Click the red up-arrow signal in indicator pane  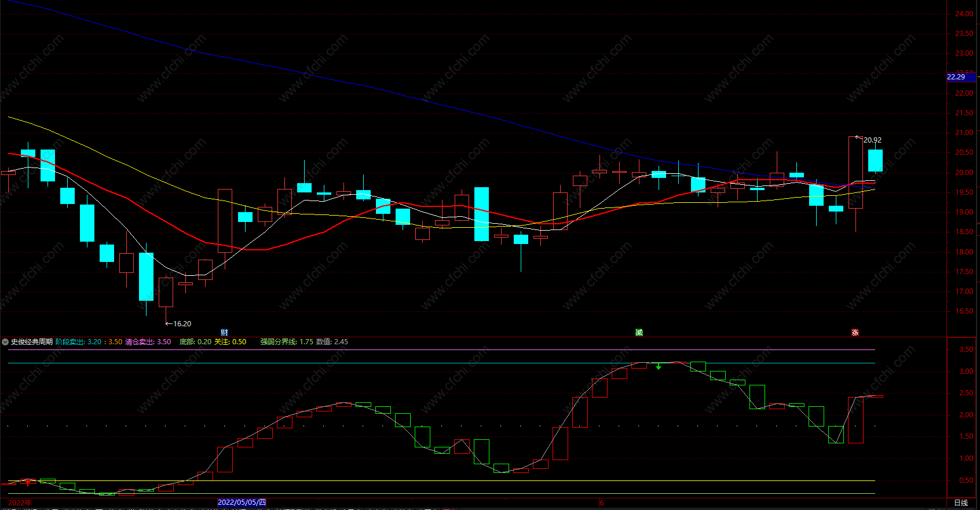coord(28,482)
